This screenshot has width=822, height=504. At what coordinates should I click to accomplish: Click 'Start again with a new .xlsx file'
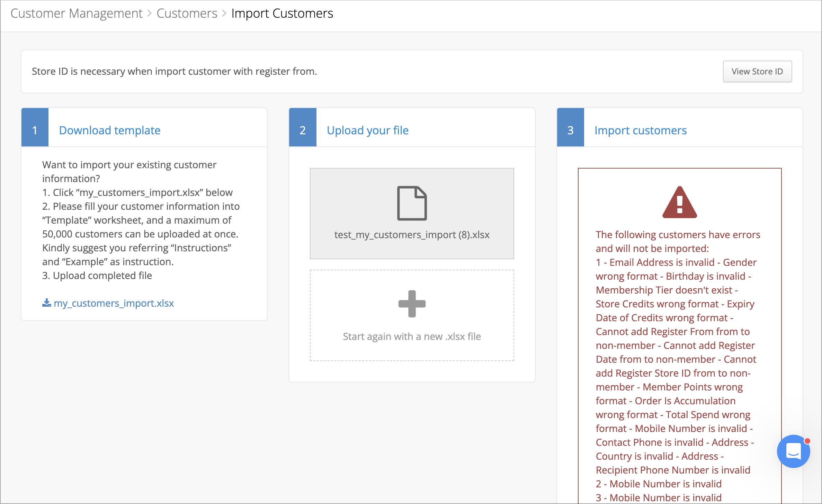point(412,336)
